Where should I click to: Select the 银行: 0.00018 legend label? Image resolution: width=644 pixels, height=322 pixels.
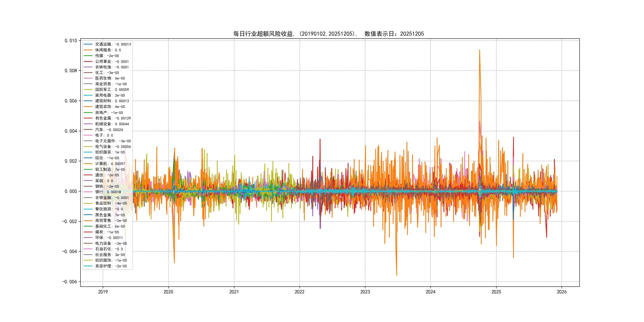coord(108,192)
